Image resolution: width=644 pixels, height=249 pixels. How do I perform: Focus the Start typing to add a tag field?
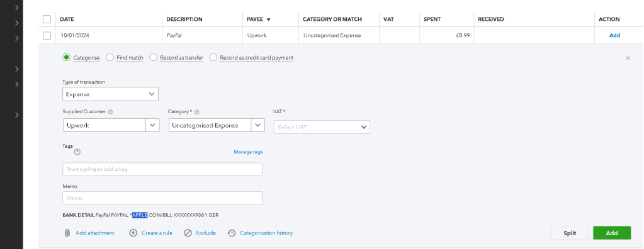(x=162, y=169)
